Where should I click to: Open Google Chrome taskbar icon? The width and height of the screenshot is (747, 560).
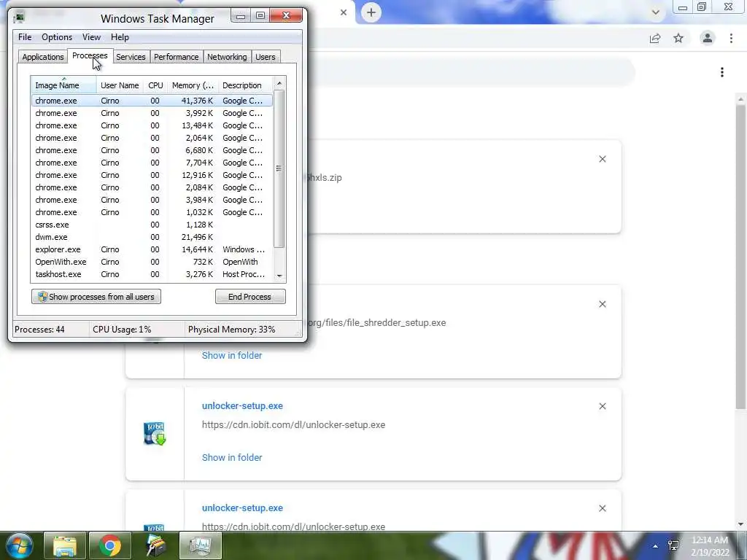[109, 545]
